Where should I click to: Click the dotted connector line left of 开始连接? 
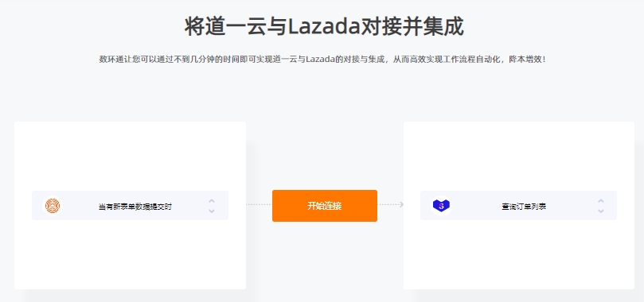259,204
